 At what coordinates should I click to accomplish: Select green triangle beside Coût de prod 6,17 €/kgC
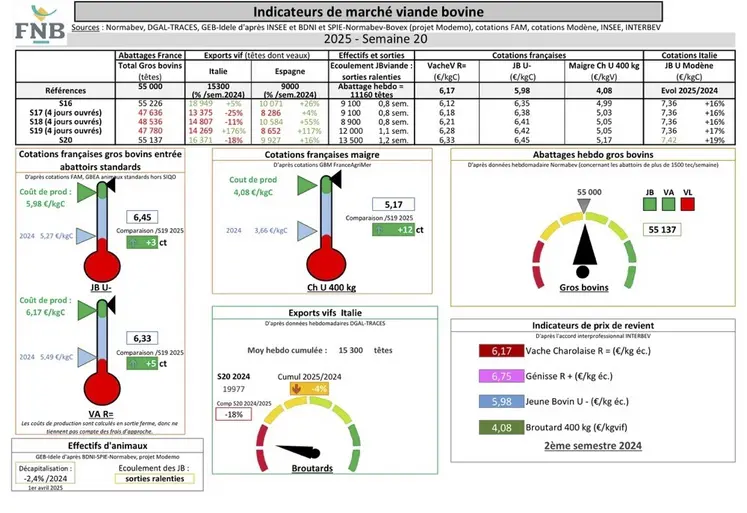87,310
